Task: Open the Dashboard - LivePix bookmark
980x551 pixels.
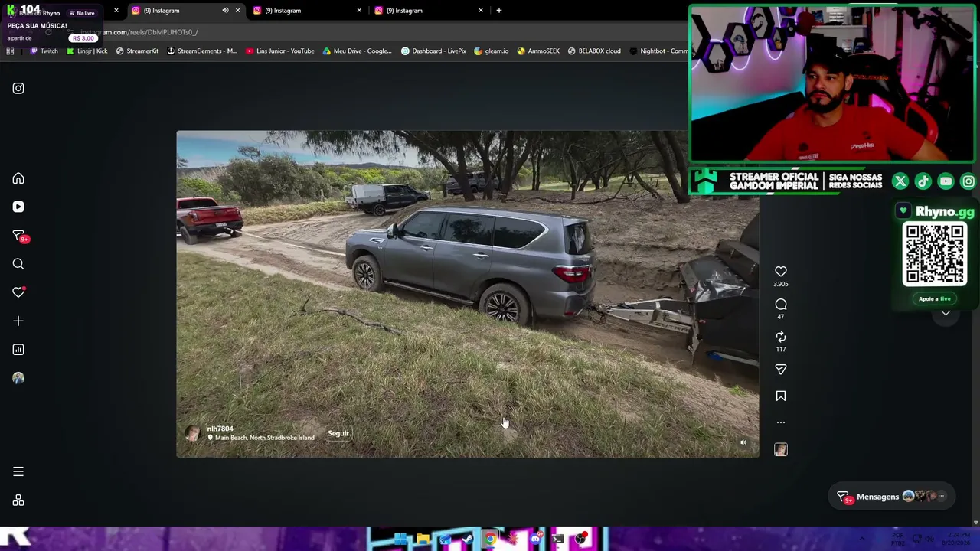Action: [x=434, y=51]
